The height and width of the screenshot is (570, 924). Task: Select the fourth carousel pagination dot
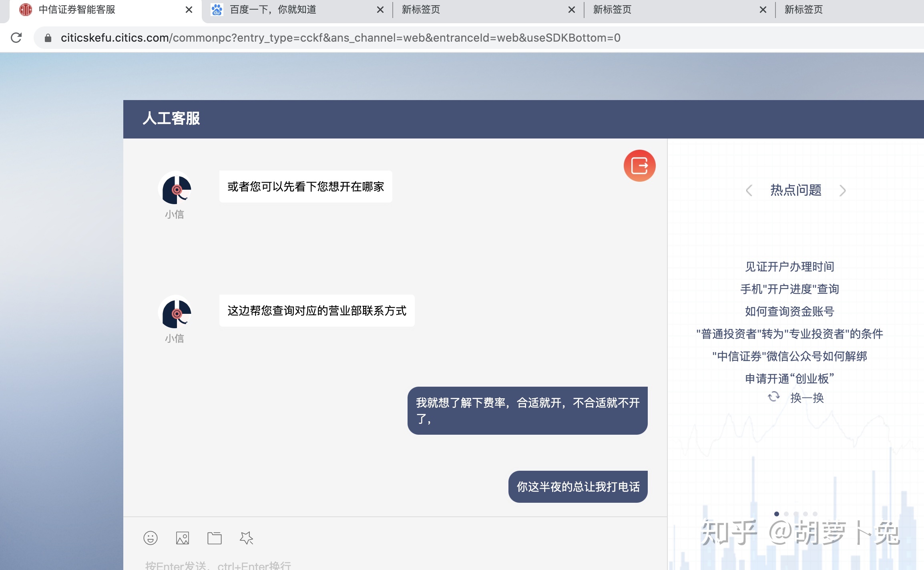(x=805, y=514)
